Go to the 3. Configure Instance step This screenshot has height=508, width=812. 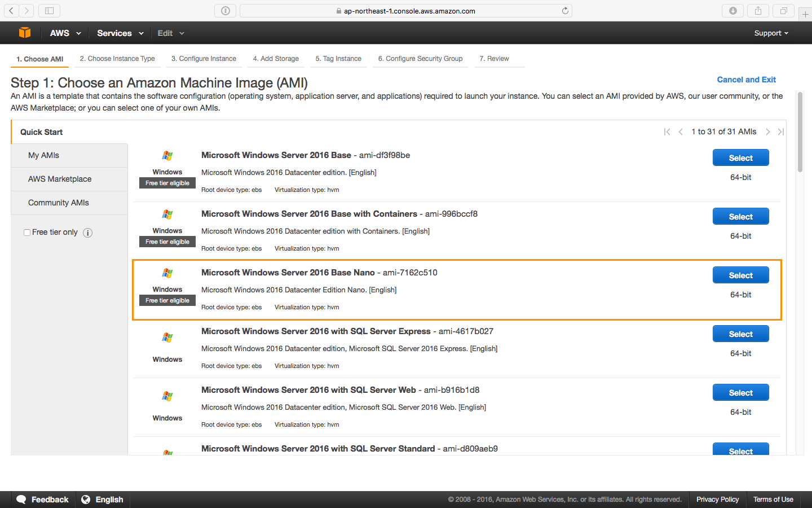(x=204, y=59)
